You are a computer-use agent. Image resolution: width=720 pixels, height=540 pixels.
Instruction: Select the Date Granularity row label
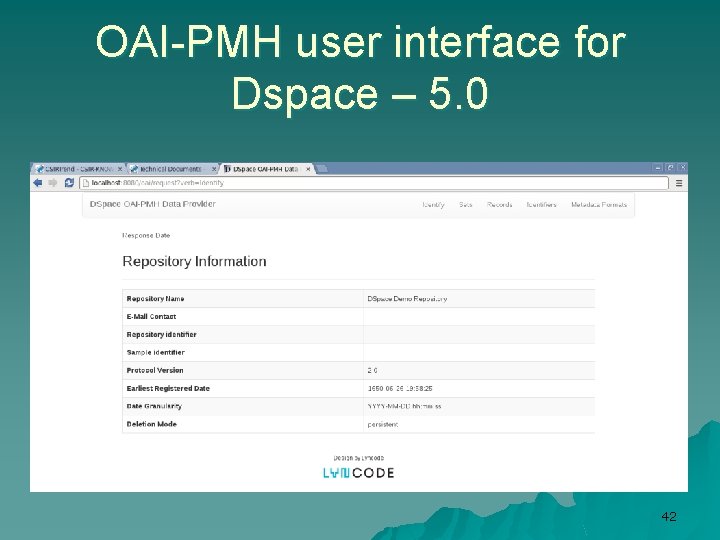(x=154, y=406)
